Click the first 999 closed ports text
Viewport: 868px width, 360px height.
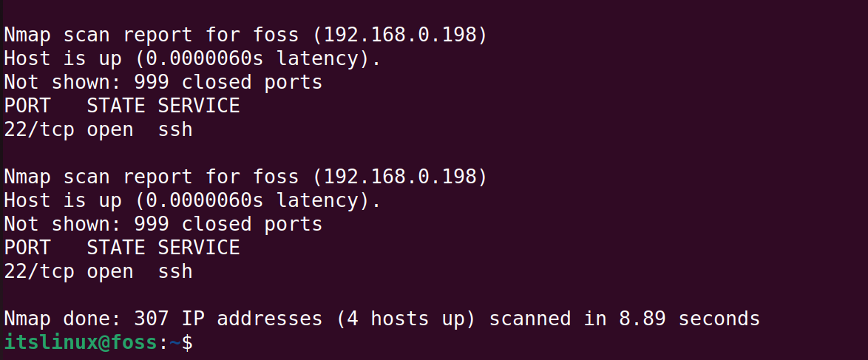pos(228,83)
